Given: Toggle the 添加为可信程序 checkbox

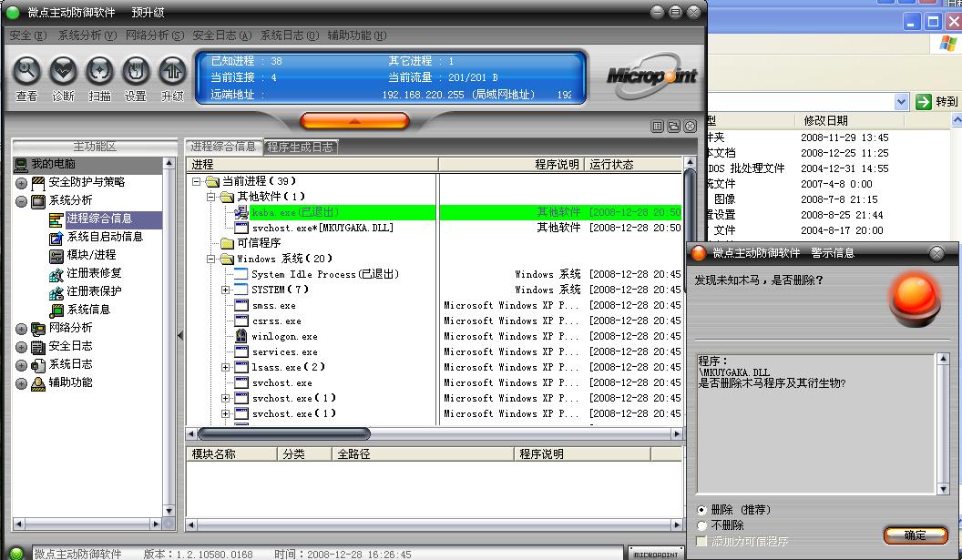Looking at the screenshot, I should click(701, 541).
